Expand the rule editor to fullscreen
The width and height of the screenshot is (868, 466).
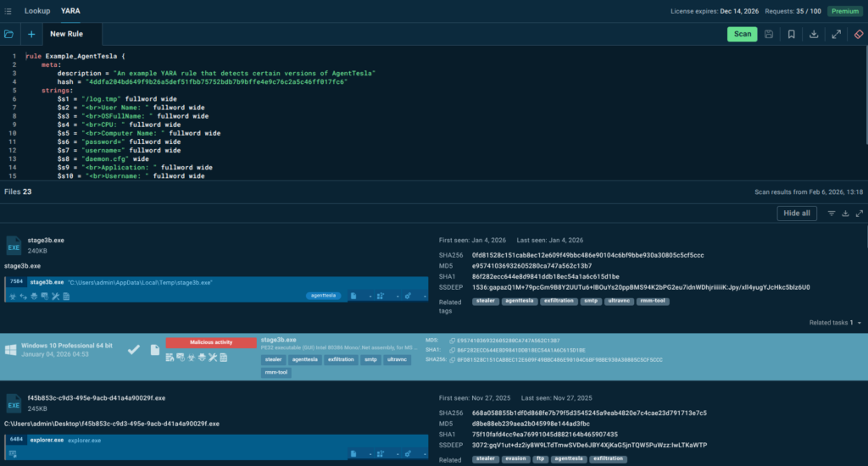pos(836,34)
